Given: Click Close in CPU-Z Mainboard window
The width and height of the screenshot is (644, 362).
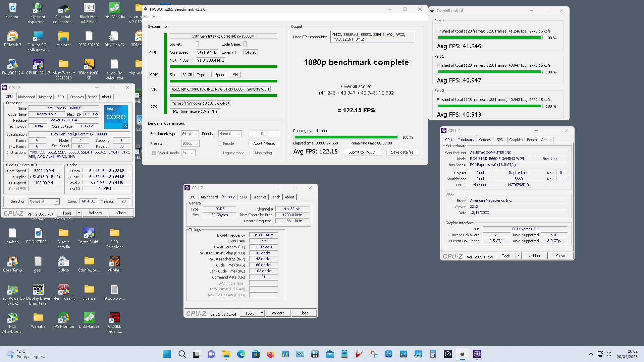Looking at the screenshot, I should (560, 256).
